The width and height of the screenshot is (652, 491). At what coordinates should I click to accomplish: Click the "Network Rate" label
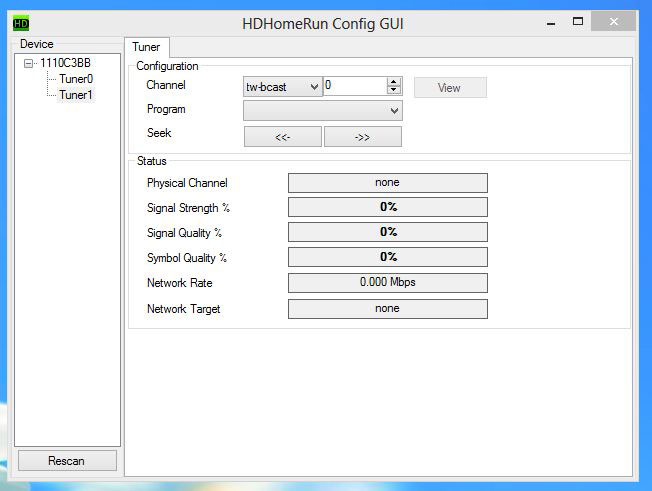(180, 283)
